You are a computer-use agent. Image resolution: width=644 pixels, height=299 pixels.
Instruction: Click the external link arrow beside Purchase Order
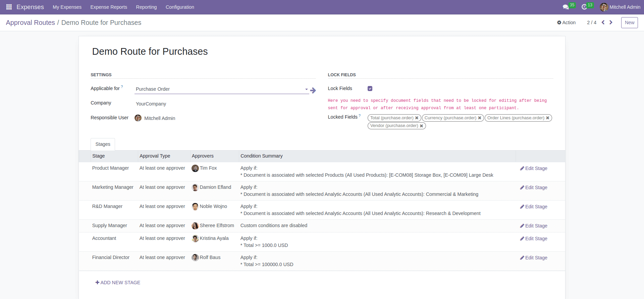313,90
